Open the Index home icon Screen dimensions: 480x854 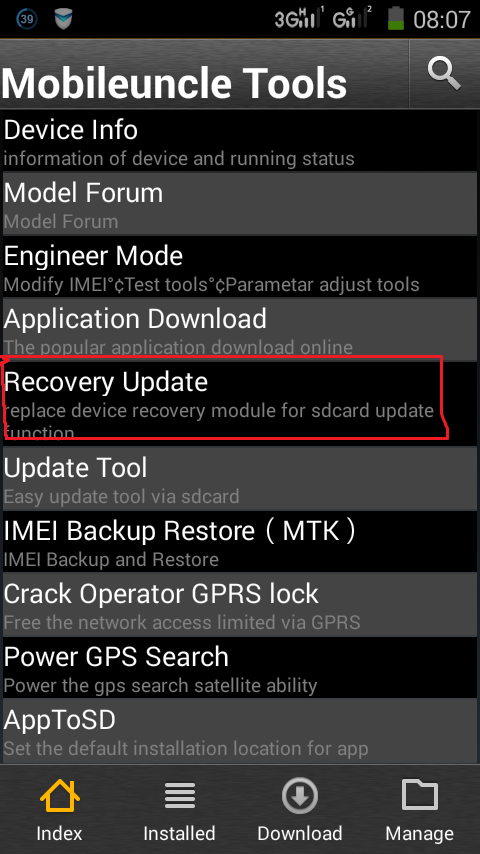(x=59, y=795)
